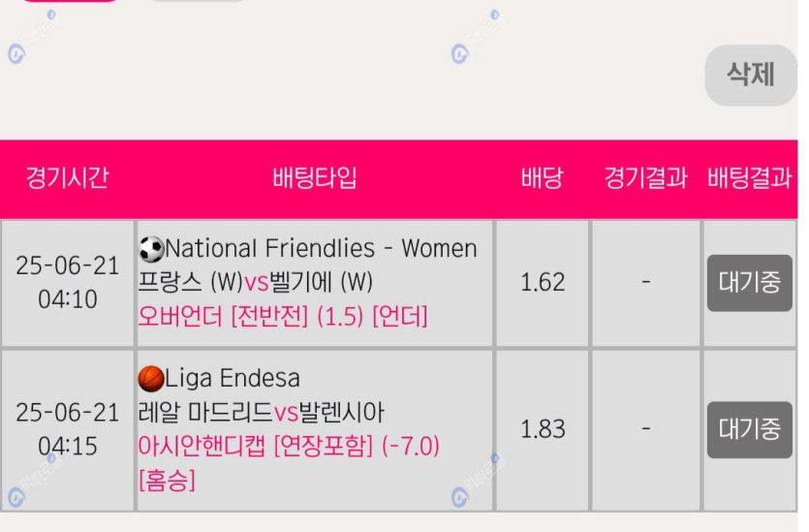Click 대기중 status for France vs Belgium
Screen dimensions: 809x532
(x=750, y=283)
